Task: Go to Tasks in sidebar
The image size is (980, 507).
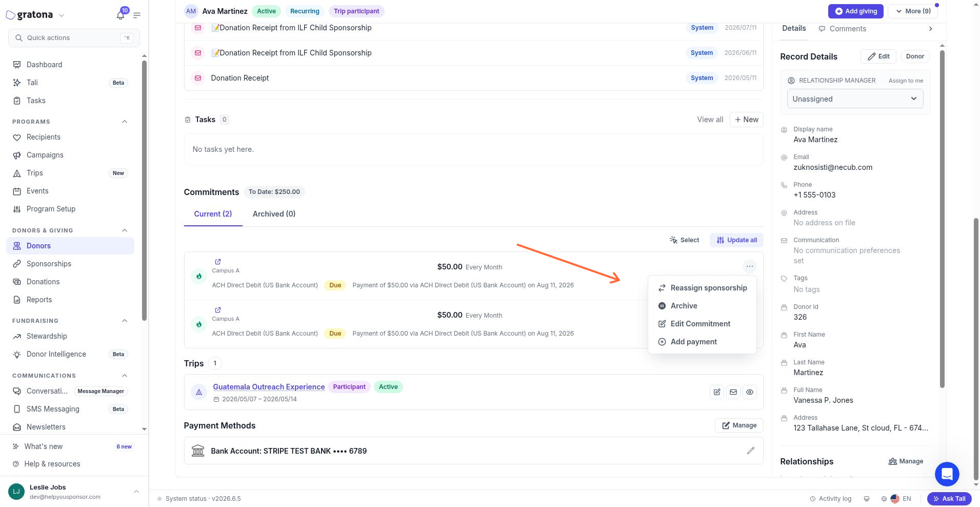Action: tap(70, 101)
